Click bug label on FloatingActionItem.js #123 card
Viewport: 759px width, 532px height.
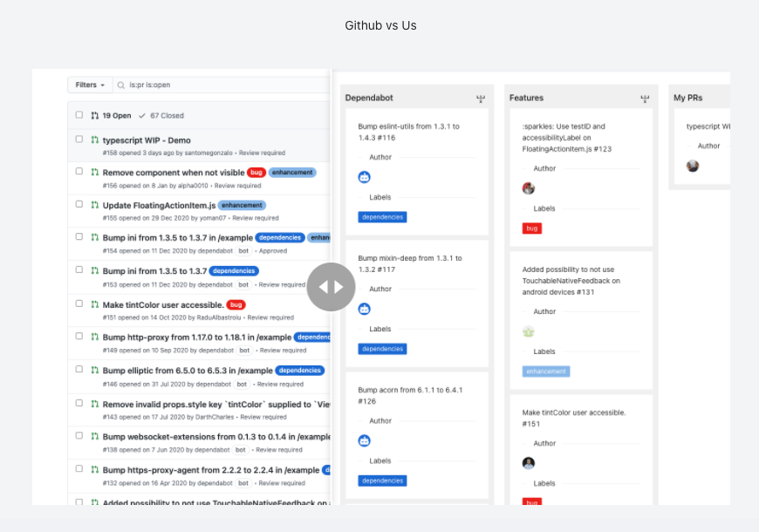[532, 228]
